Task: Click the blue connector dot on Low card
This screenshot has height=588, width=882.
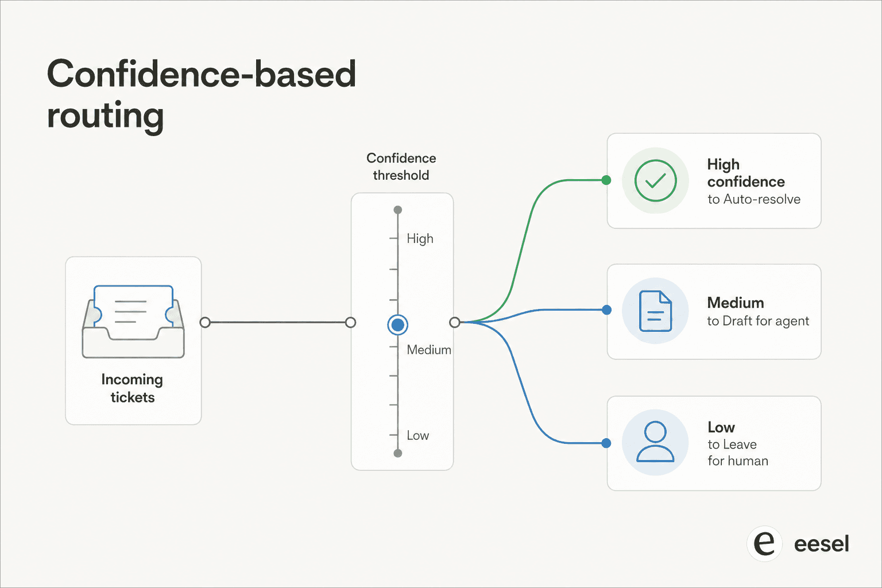Action: point(606,443)
